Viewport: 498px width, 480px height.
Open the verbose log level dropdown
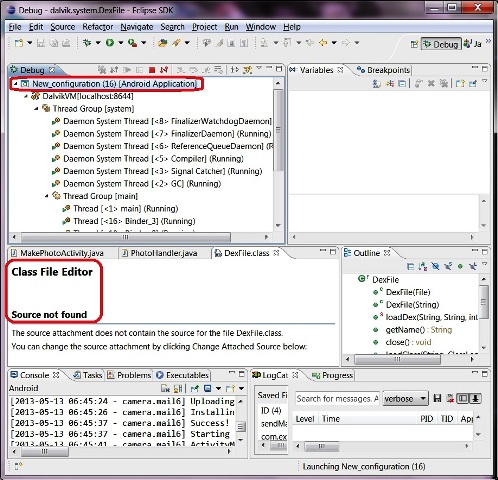coord(405,398)
